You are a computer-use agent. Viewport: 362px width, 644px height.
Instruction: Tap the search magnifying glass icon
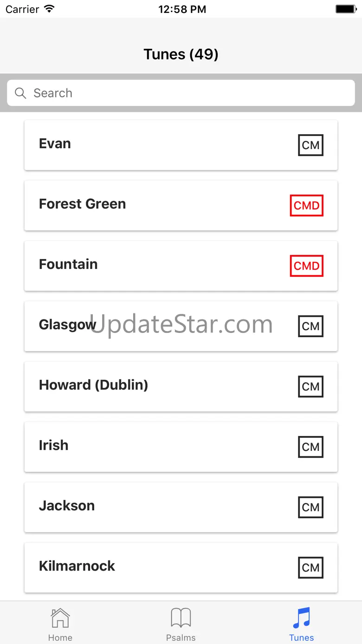click(x=20, y=93)
